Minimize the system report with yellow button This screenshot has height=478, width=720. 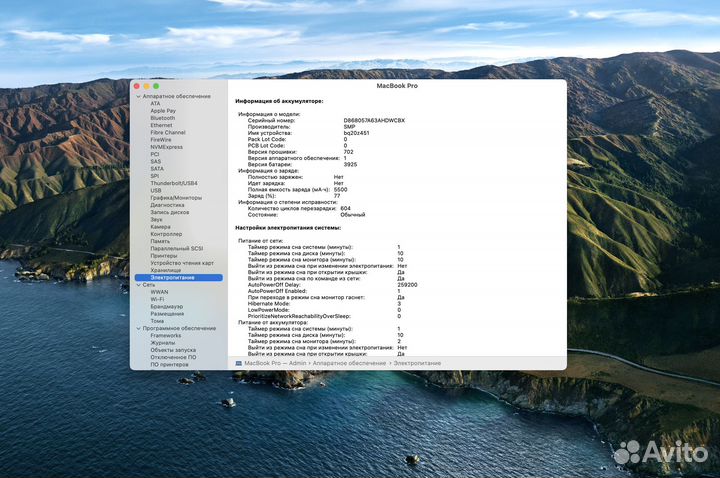pos(146,86)
